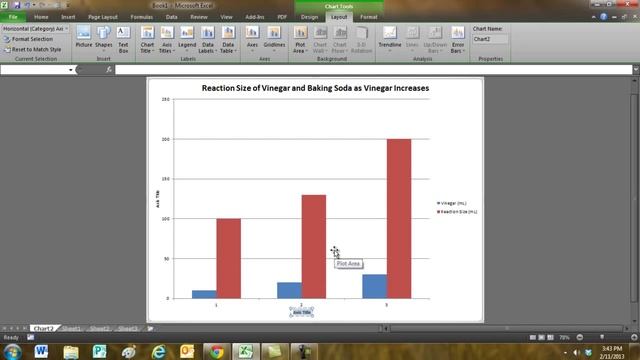Open the Gridlines menu
This screenshot has width=640, height=360.
pyautogui.click(x=274, y=38)
